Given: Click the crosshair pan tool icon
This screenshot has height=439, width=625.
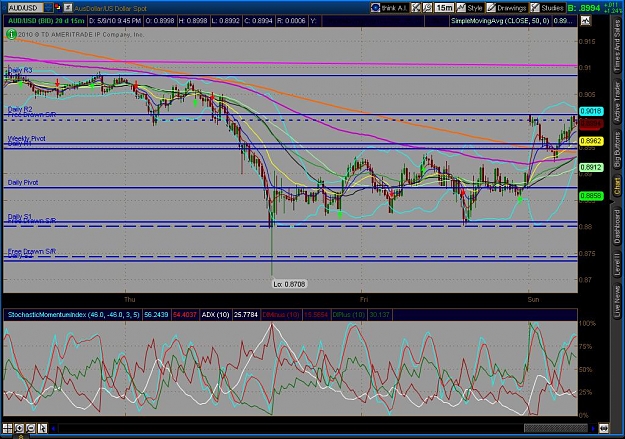Looking at the screenshot, I should coord(416,8).
